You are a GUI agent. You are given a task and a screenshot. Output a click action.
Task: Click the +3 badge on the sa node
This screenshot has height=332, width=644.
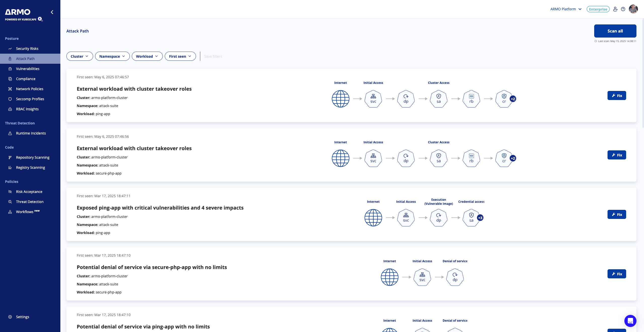coord(480,218)
